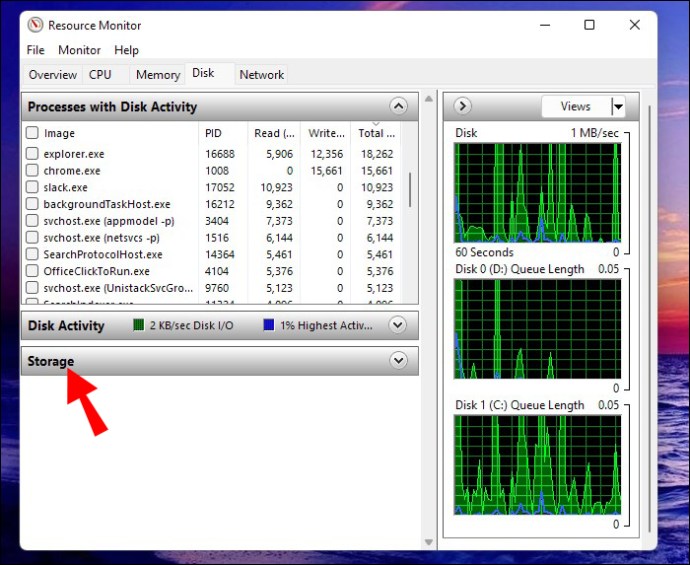The width and height of the screenshot is (690, 565).
Task: Minimize the Resource Monitor window
Action: [x=545, y=25]
